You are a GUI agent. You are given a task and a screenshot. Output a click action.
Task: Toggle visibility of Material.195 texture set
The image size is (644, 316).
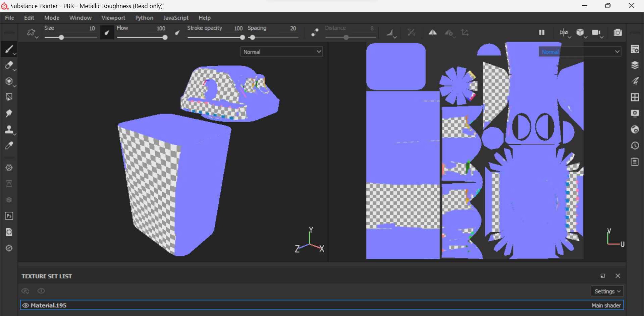tap(25, 305)
